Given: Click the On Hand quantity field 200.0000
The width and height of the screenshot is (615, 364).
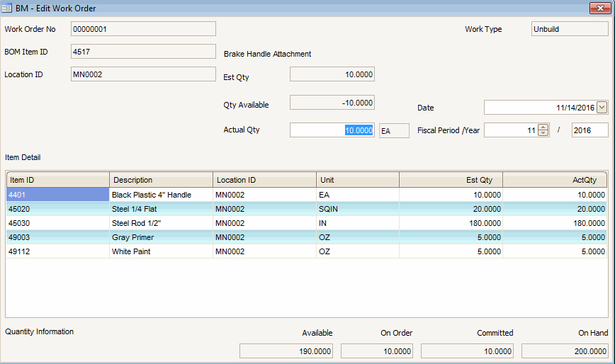Looking at the screenshot, I should (565, 351).
